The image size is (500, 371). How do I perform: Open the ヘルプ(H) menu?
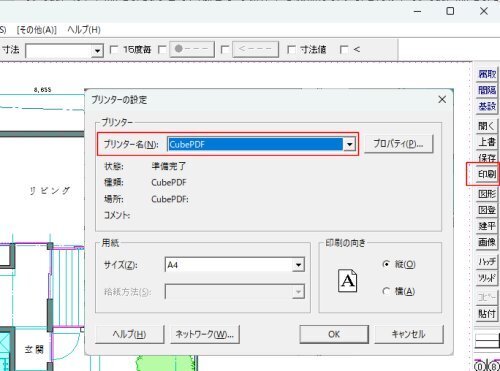[84, 30]
